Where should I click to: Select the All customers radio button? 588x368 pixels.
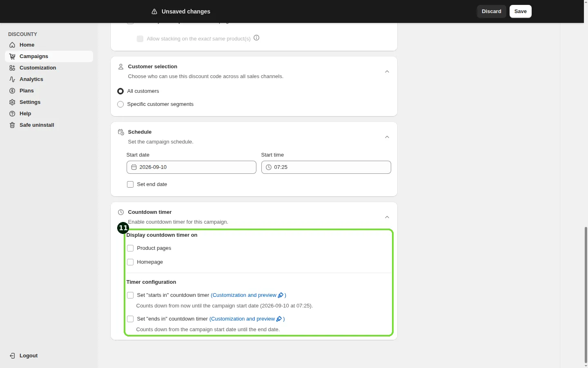point(120,91)
